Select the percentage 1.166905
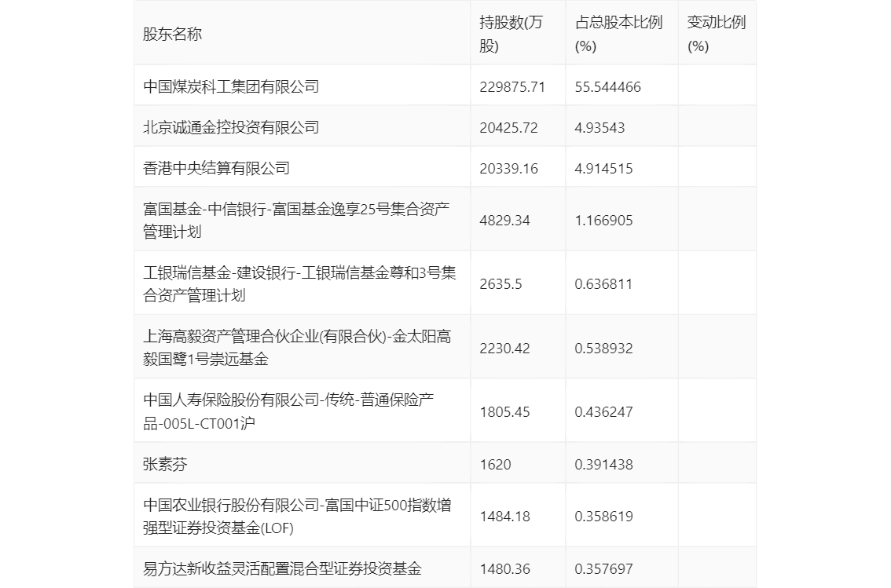Viewport: 891px width, 588px height. (x=603, y=221)
